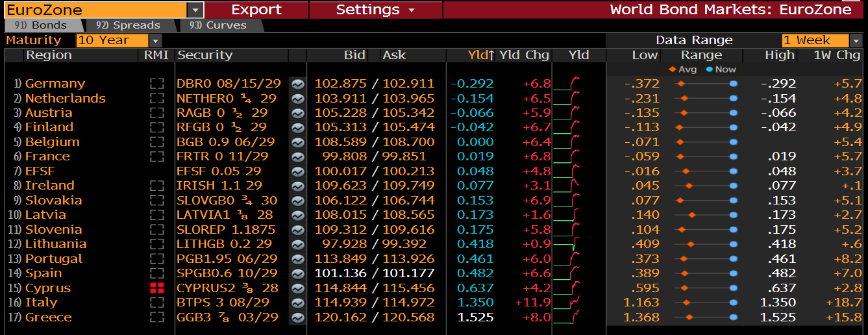Screen dimensions: 868x335
Task: Check the RMI box in the Netherlands row
Action: pyautogui.click(x=156, y=99)
